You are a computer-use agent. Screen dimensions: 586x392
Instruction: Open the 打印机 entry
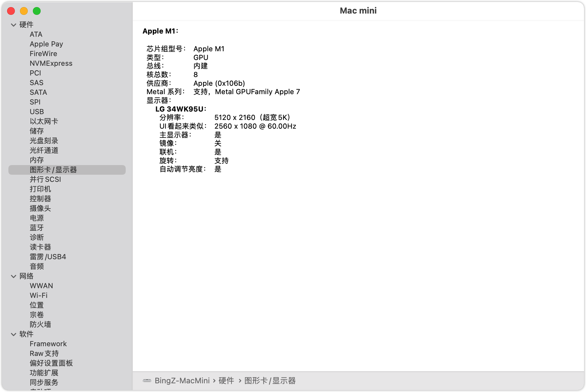click(x=40, y=189)
